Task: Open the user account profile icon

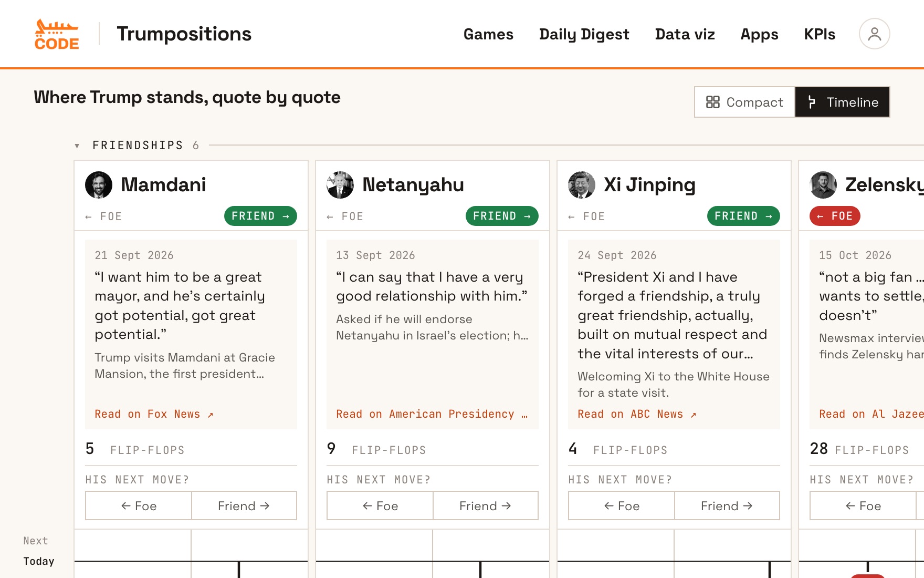Action: (874, 34)
